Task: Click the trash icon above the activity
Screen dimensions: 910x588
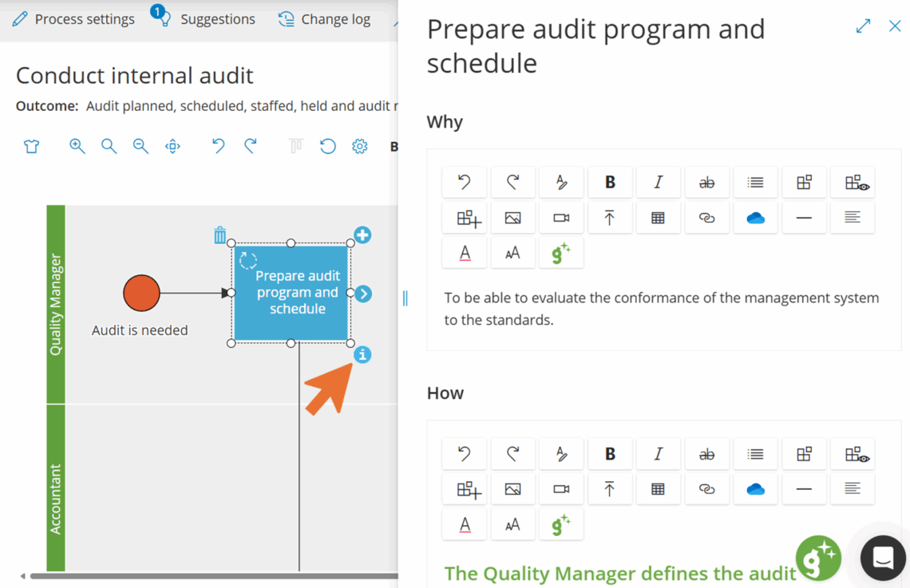Action: (x=220, y=235)
